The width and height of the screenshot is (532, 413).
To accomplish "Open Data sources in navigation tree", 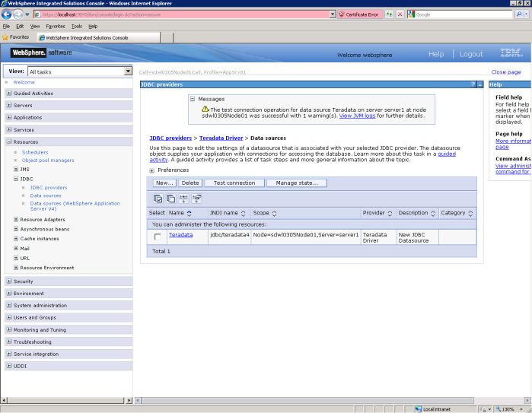I will 46,195.
